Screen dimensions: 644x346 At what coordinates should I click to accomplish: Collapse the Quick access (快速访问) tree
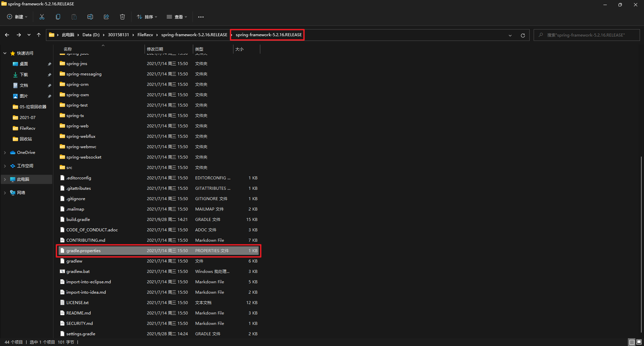click(5, 53)
